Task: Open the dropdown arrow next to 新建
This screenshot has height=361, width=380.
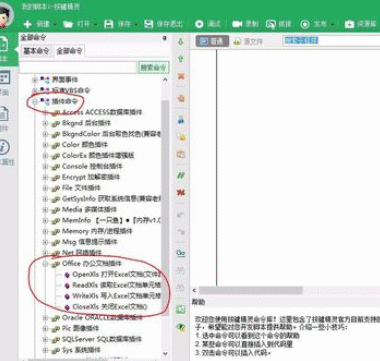Action: click(x=55, y=24)
